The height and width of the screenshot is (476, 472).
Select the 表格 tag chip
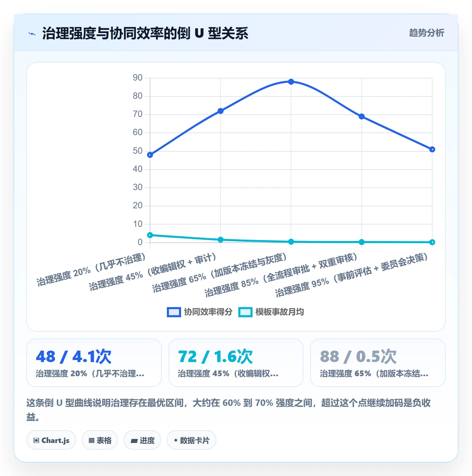pos(100,440)
